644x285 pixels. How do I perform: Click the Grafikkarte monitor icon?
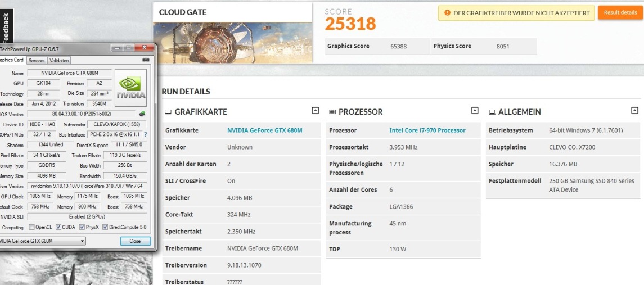tap(168, 112)
